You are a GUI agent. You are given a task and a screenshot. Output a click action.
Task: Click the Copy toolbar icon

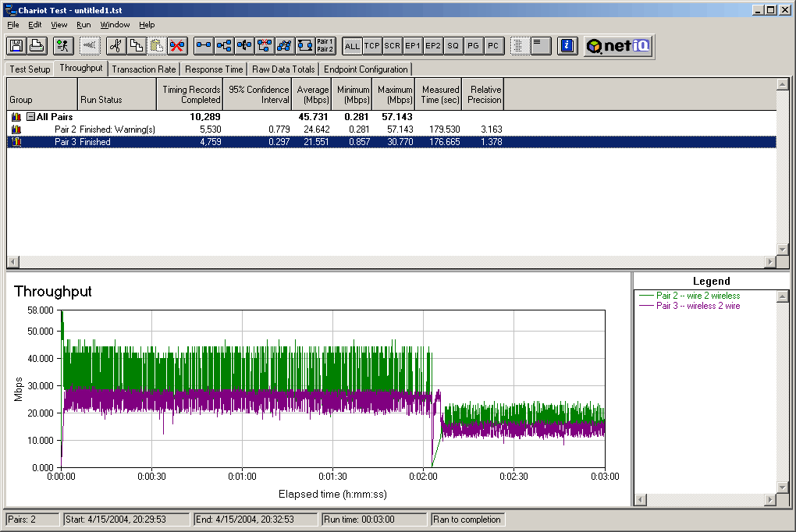point(136,46)
